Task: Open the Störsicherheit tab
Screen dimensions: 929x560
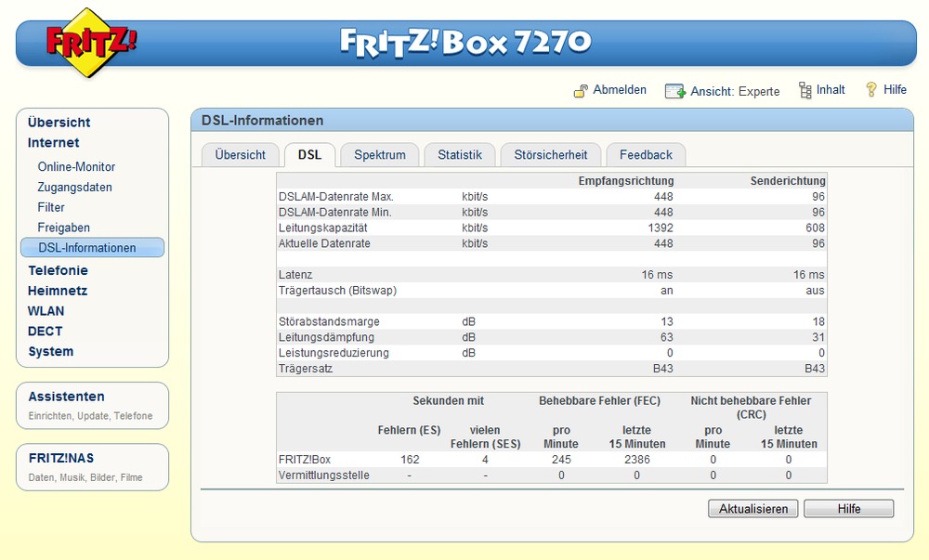Action: 551,155
